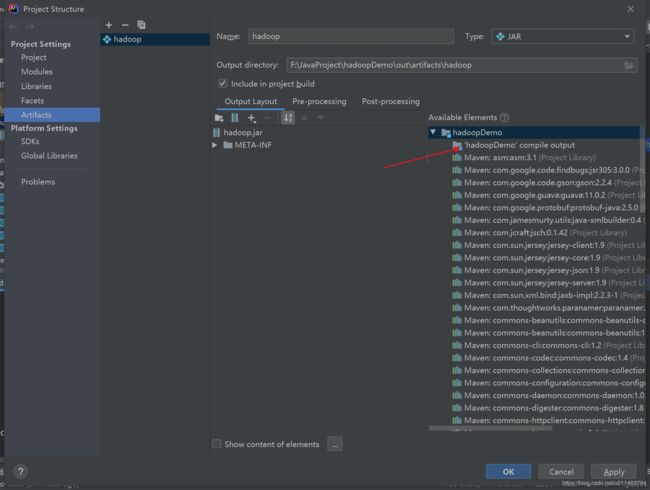Open SDKs under Platform Settings
This screenshot has height=490, width=650.
[x=30, y=141]
